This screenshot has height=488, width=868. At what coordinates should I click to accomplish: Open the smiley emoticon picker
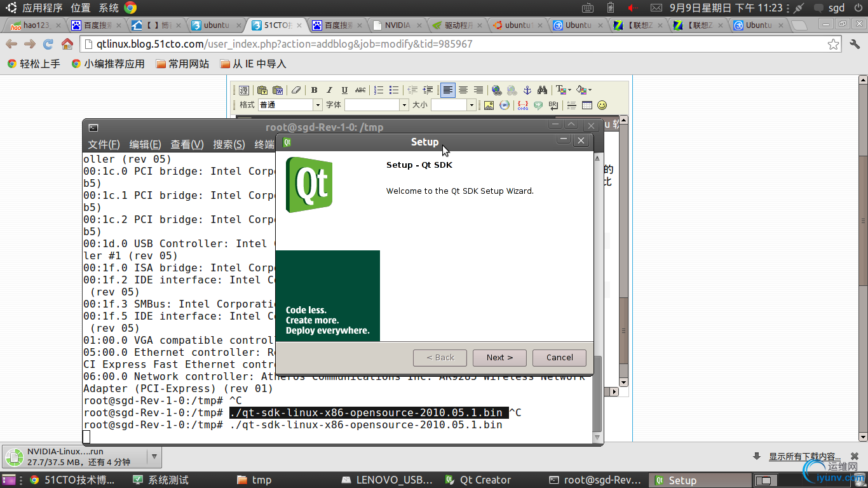tap(602, 105)
